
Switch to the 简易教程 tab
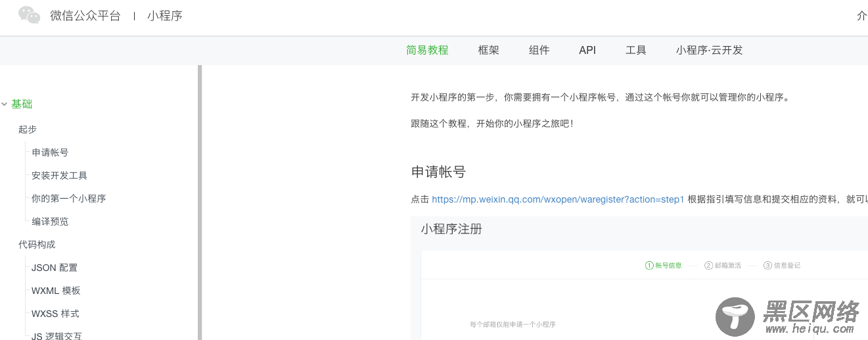tap(427, 50)
